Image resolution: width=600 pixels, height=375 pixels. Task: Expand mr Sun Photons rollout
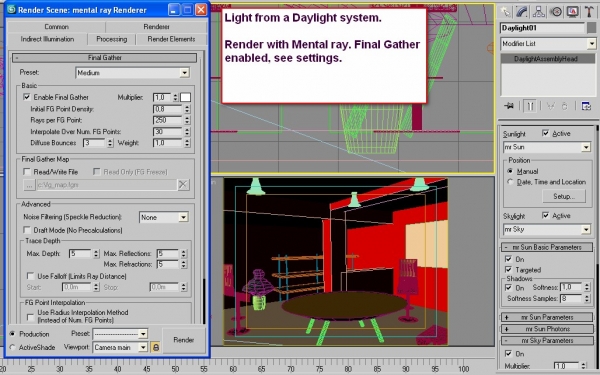(547, 329)
